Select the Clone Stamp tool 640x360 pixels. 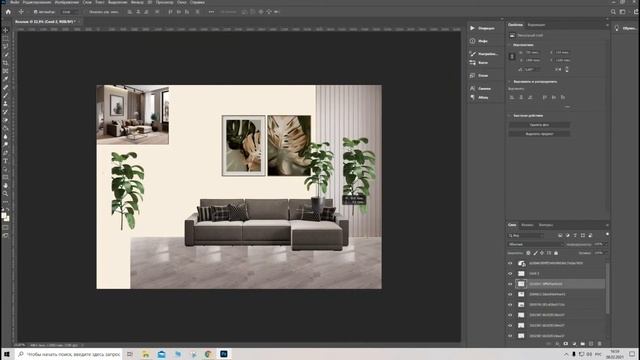pyautogui.click(x=5, y=104)
